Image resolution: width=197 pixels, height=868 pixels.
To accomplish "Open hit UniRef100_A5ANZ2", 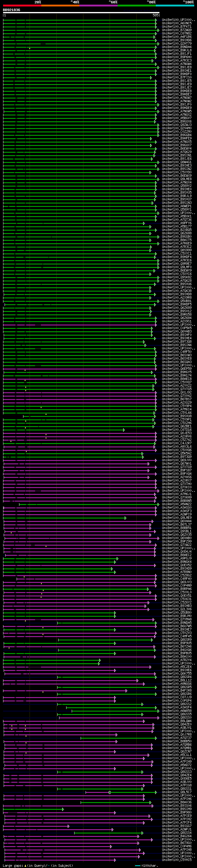I will click(x=177, y=504).
